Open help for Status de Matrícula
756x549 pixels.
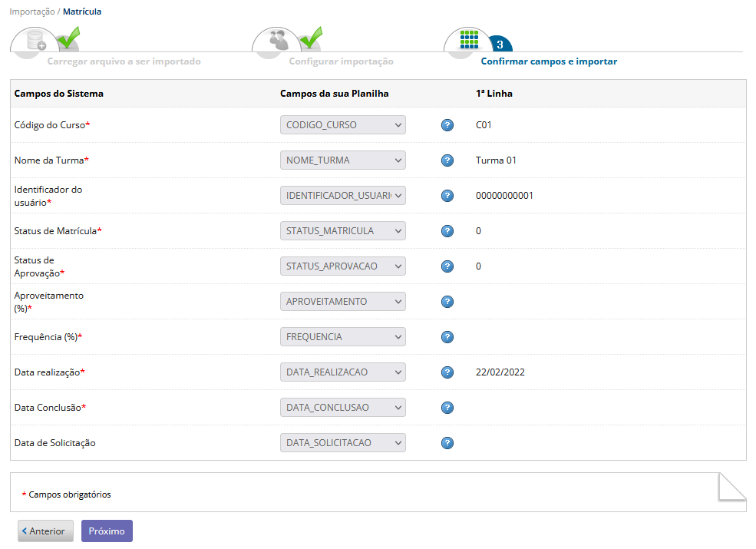pyautogui.click(x=447, y=231)
